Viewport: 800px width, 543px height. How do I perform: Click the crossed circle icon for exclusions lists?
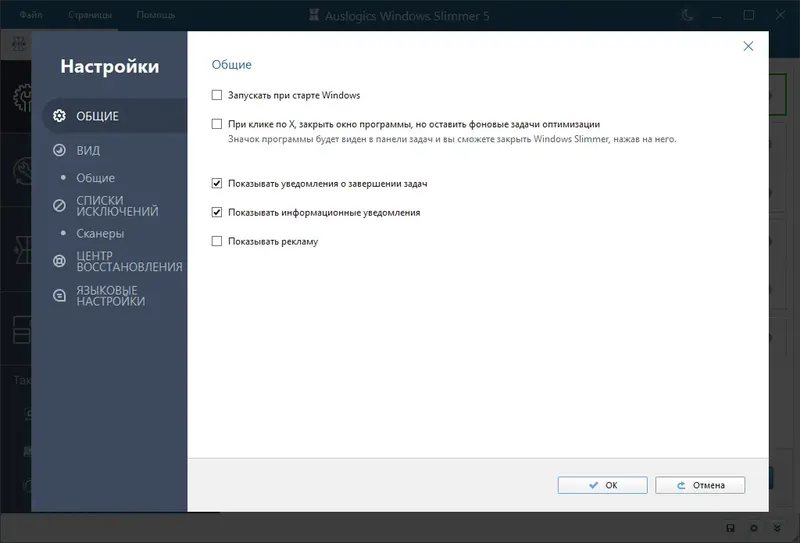coord(59,206)
